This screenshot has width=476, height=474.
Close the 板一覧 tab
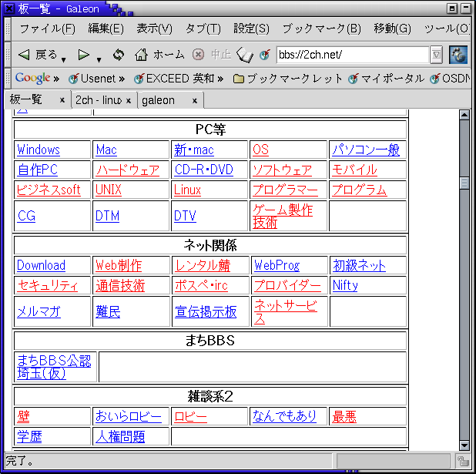point(62,100)
